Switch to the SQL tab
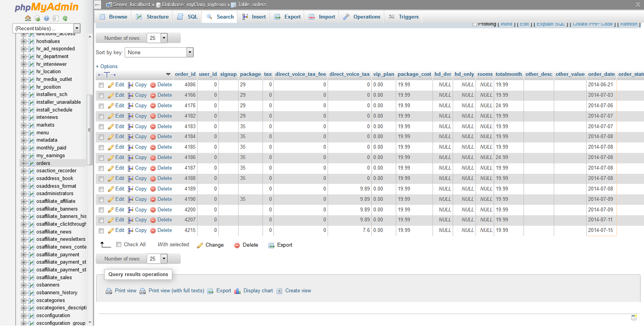The image size is (644, 326). (x=187, y=17)
